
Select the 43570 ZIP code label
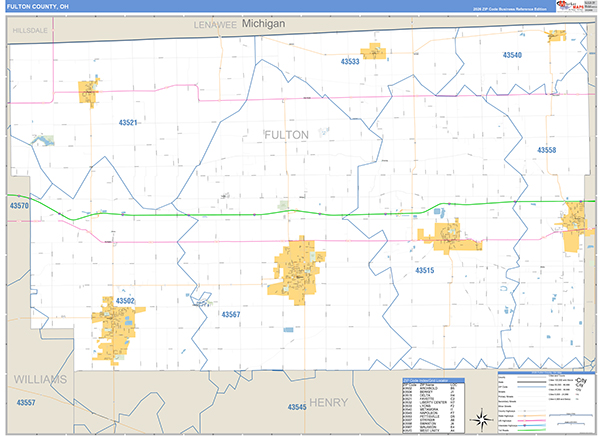pyautogui.click(x=20, y=206)
